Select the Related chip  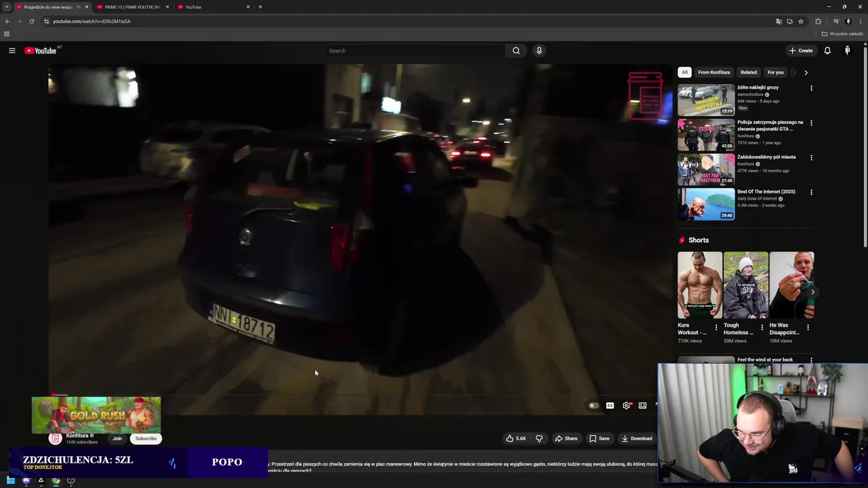[749, 73]
